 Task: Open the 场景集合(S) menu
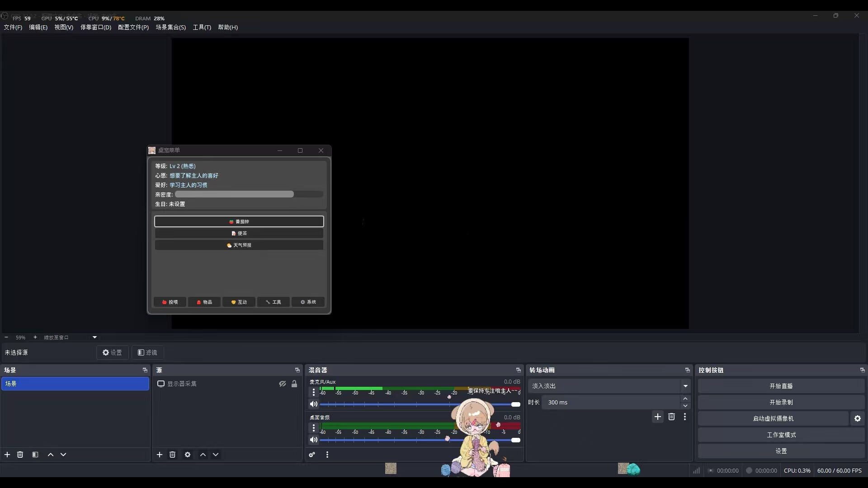[170, 28]
